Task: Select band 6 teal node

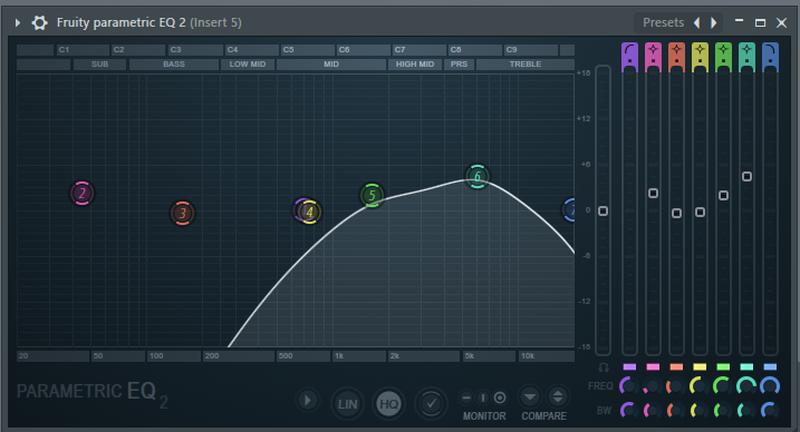Action: (x=478, y=176)
